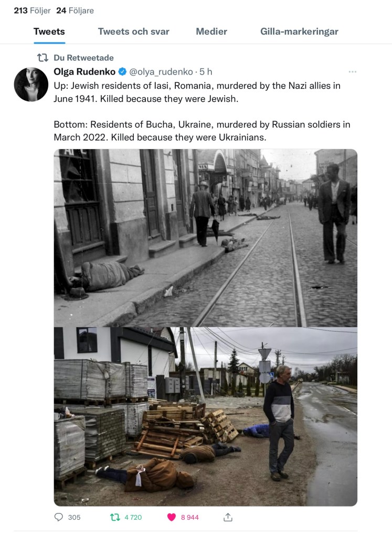Click the tweet text about Bucha residents
This screenshot has width=392, height=537.
pos(202,131)
